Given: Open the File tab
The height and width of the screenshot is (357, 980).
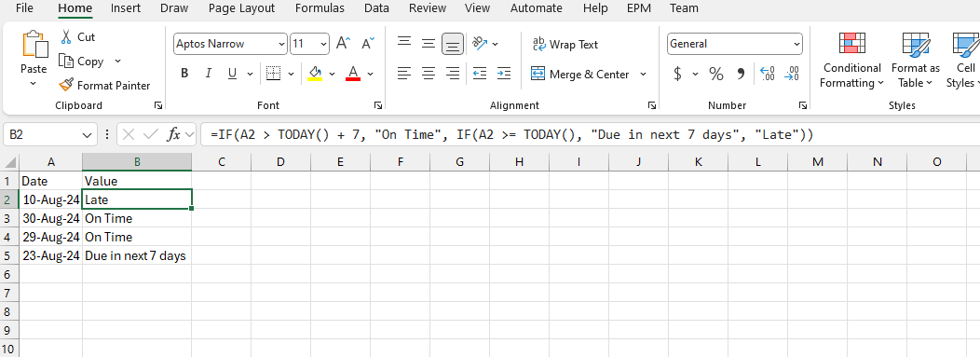Looking at the screenshot, I should point(24,8).
